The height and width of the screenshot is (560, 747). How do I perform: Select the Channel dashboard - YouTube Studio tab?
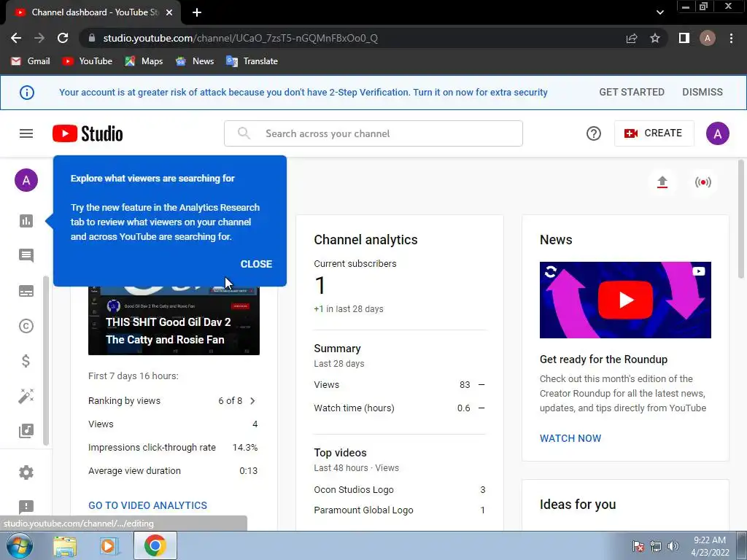[93, 12]
